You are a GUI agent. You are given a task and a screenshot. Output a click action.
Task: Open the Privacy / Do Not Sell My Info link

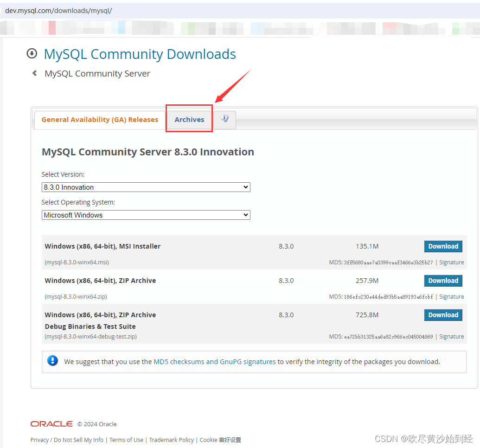(67, 440)
